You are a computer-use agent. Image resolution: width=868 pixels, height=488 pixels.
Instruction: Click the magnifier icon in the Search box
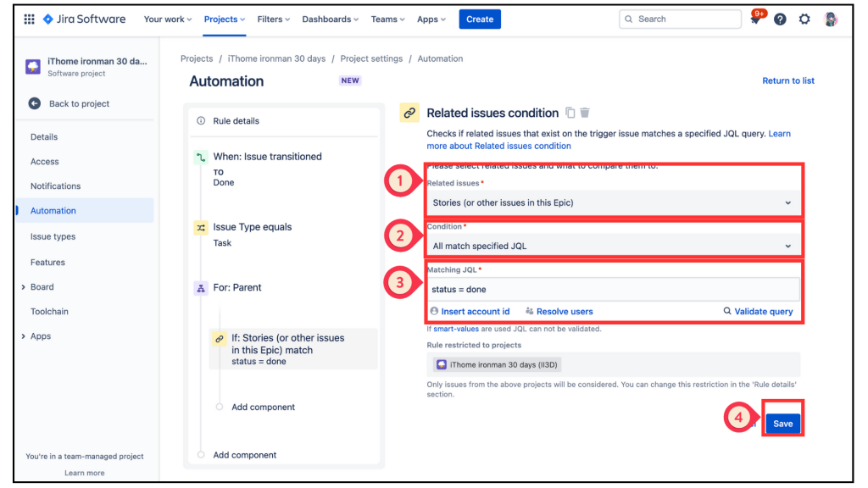[x=629, y=19]
